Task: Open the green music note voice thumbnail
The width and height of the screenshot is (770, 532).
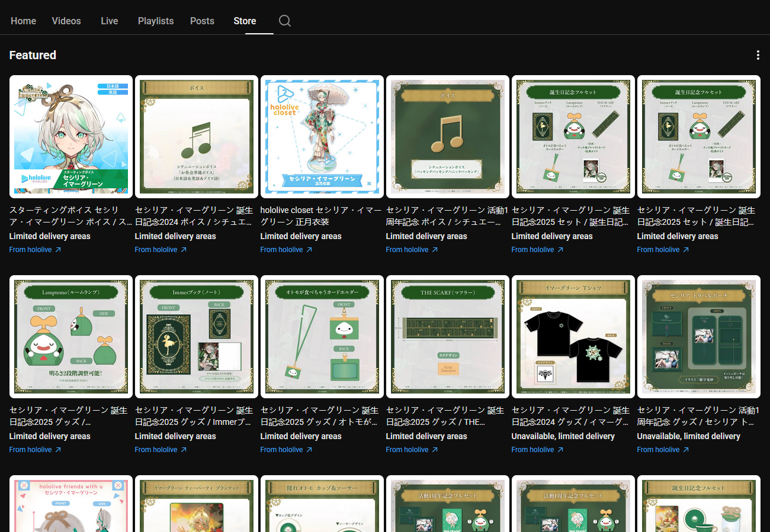Action: (x=197, y=137)
